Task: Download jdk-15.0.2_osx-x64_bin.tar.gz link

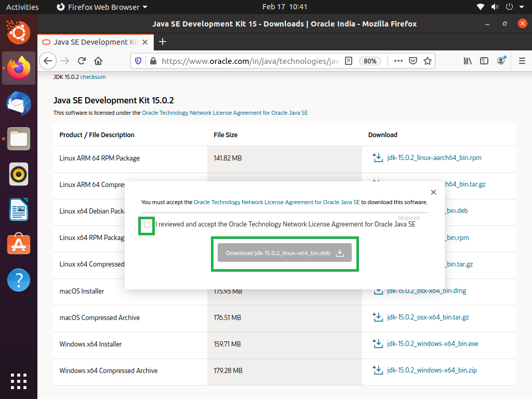Action: (x=428, y=317)
